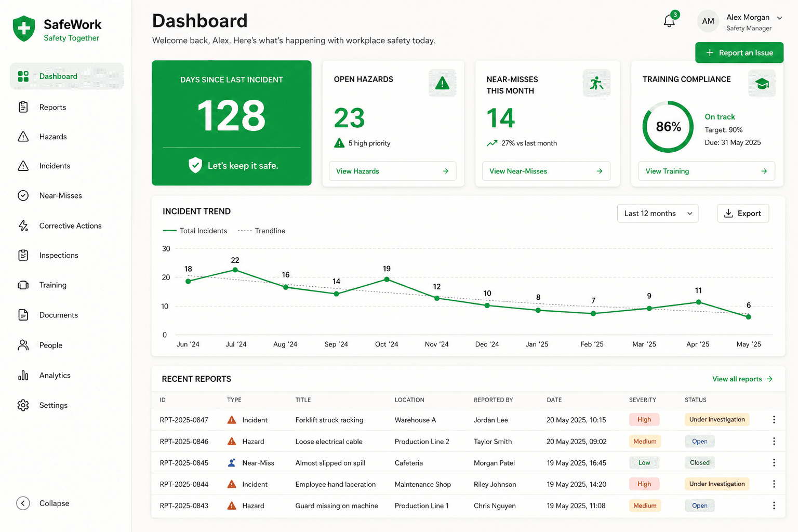Screen dimensions: 798x532
Task: Click the 86% compliance progress ring
Action: (x=668, y=127)
